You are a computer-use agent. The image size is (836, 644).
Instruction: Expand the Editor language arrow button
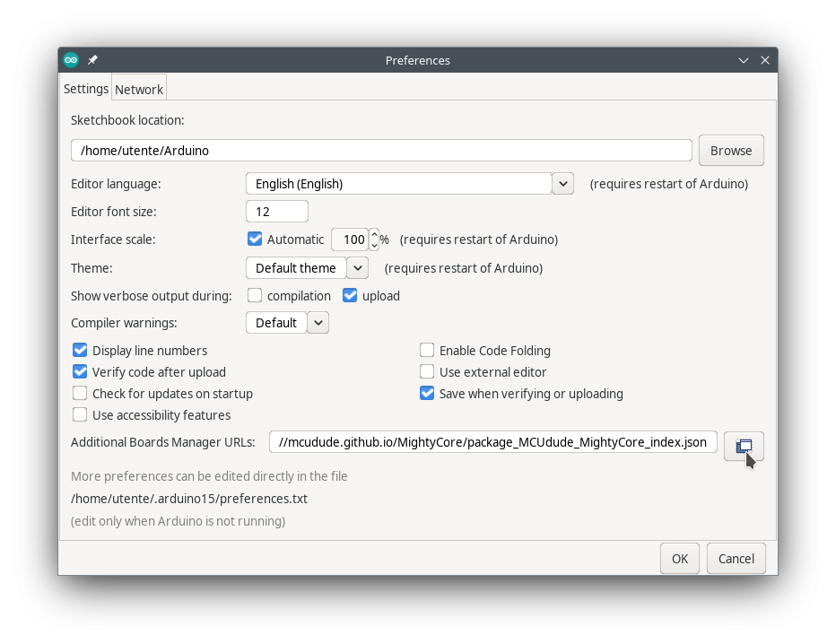pos(563,183)
